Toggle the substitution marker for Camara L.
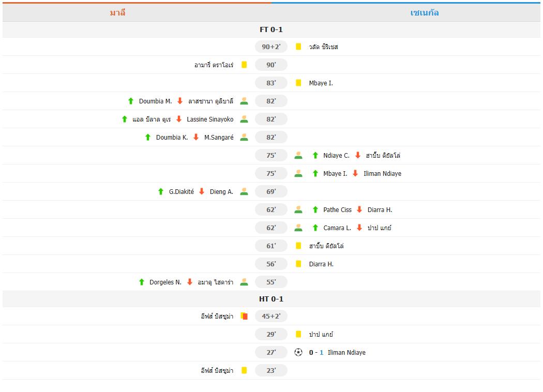 tap(298, 228)
